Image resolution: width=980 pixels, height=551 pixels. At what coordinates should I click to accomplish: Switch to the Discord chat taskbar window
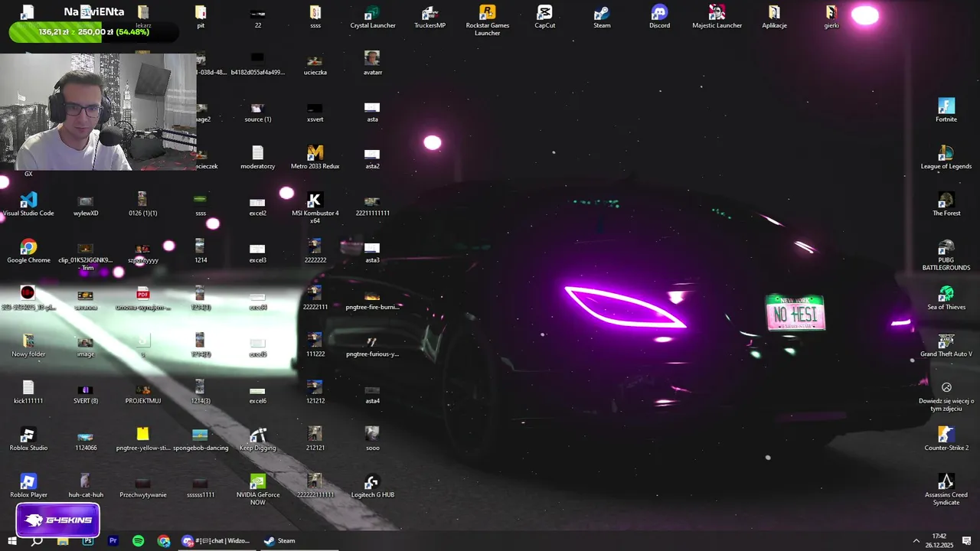(x=216, y=541)
